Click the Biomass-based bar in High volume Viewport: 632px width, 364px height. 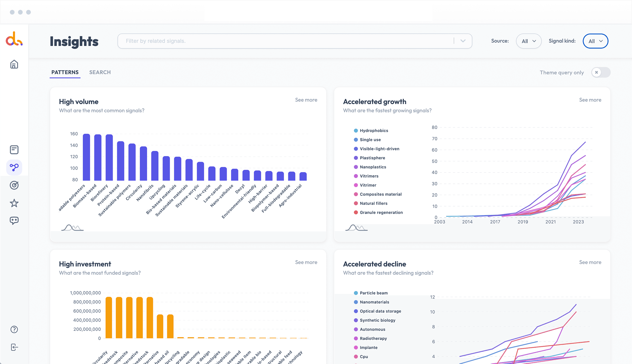tap(98, 158)
